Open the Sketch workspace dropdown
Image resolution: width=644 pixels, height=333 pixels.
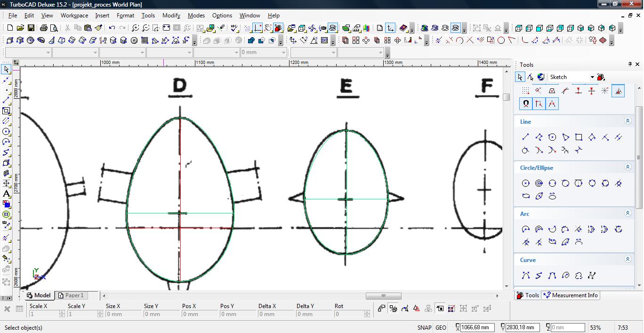point(592,77)
